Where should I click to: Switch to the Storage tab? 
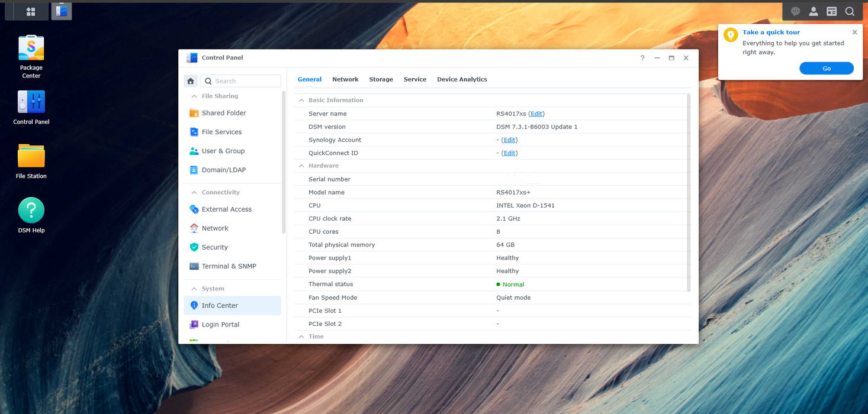coord(381,79)
